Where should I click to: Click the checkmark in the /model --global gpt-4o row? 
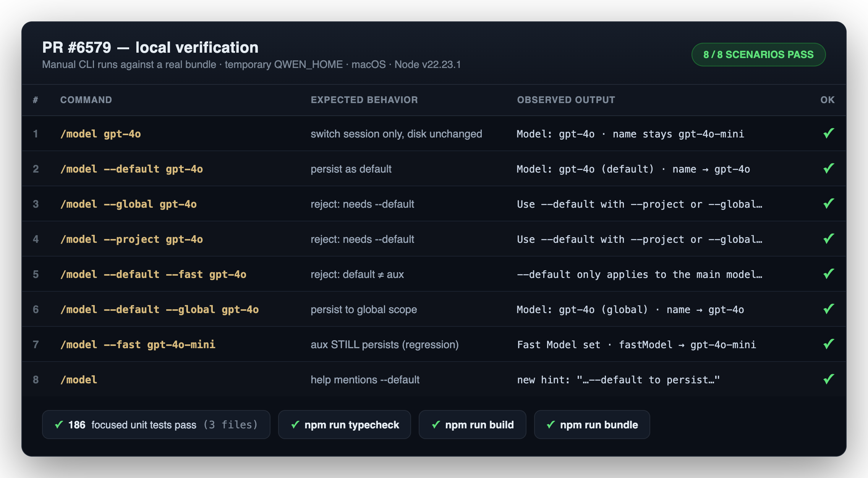829,203
